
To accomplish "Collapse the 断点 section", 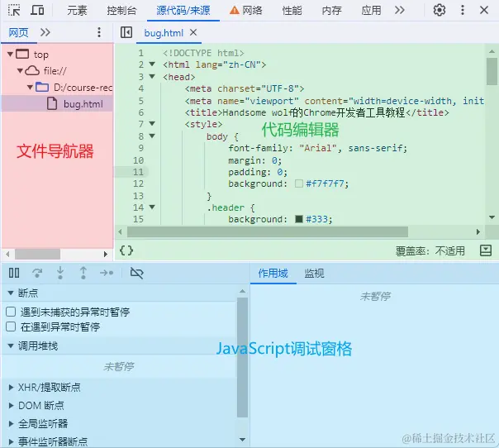I will pyautogui.click(x=11, y=293).
